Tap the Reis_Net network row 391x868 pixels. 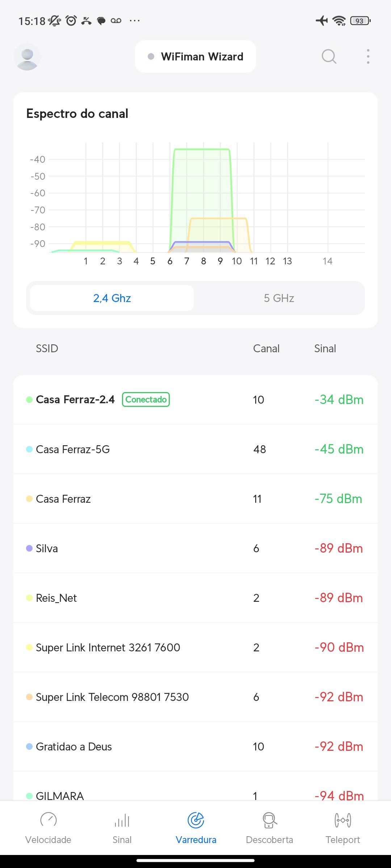click(195, 598)
